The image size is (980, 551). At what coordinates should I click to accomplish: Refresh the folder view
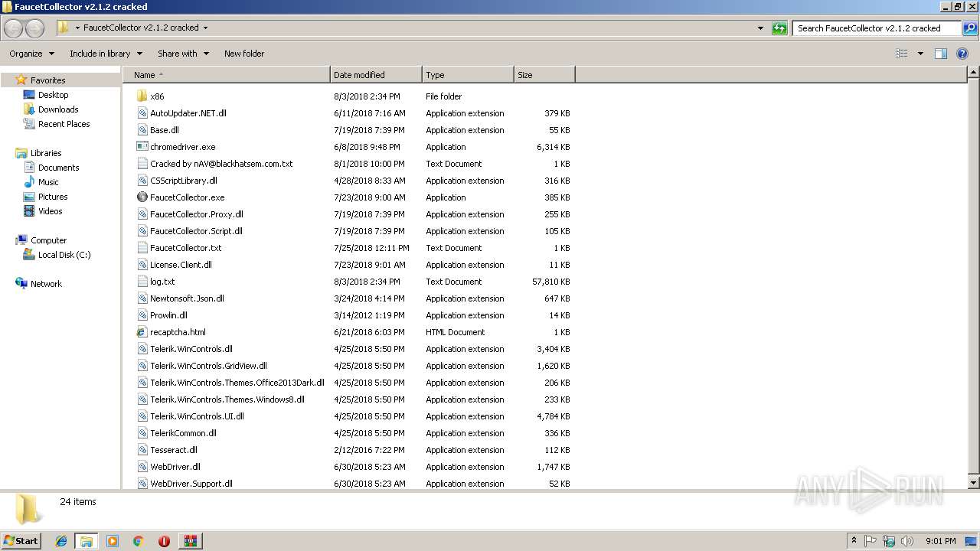click(x=779, y=28)
